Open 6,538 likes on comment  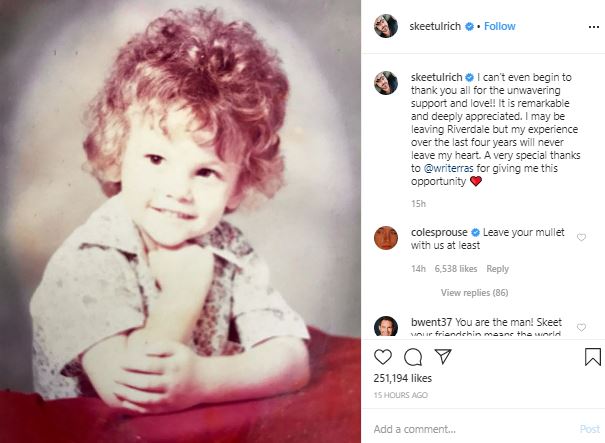coord(456,268)
